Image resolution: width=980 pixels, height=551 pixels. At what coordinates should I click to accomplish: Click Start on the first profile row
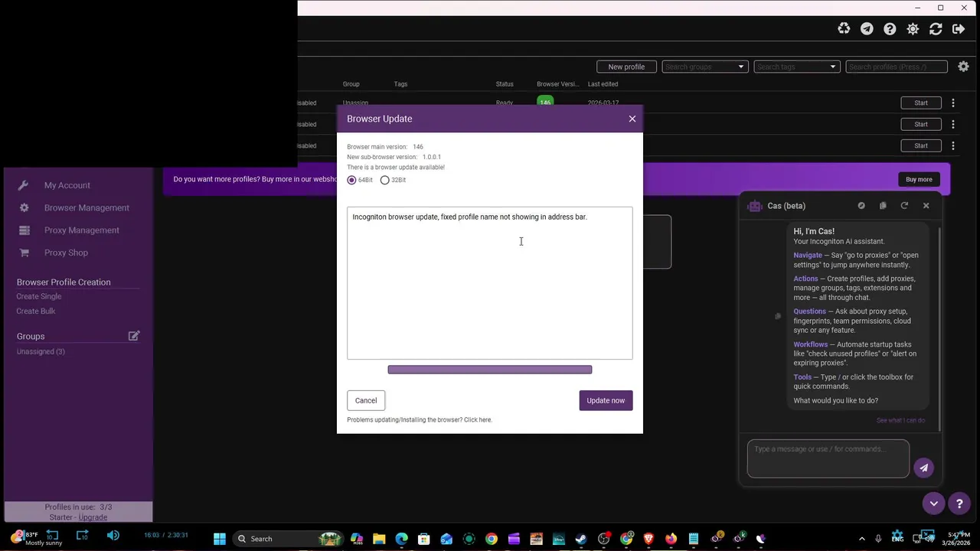coord(921,103)
